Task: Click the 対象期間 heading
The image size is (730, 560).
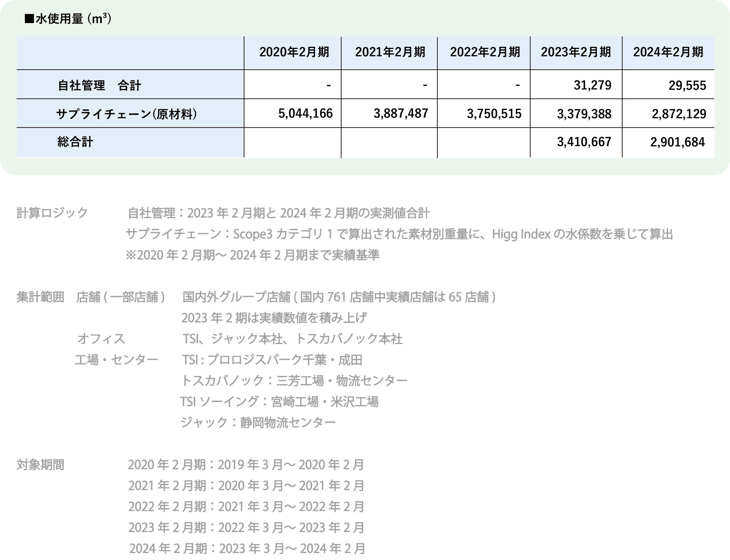Action: coord(40,464)
